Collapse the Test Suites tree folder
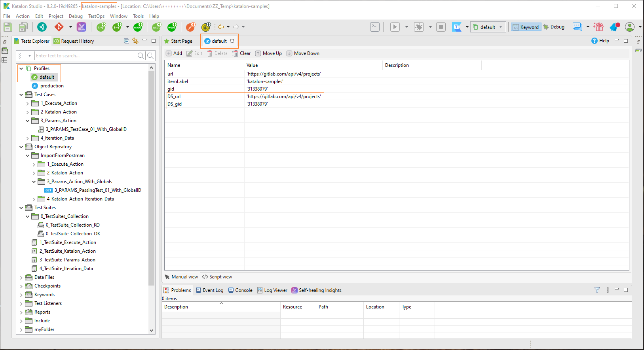The height and width of the screenshot is (350, 644). click(21, 208)
